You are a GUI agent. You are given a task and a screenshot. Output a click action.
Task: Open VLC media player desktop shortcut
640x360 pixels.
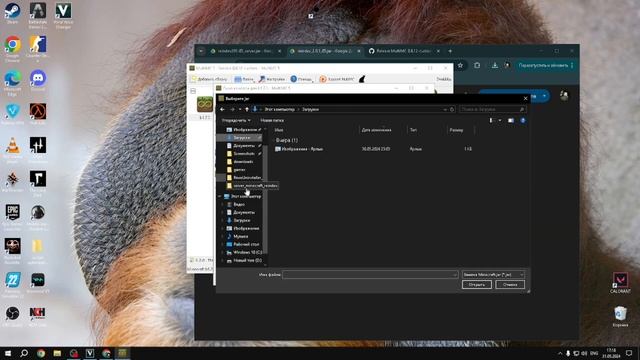[x=12, y=148]
